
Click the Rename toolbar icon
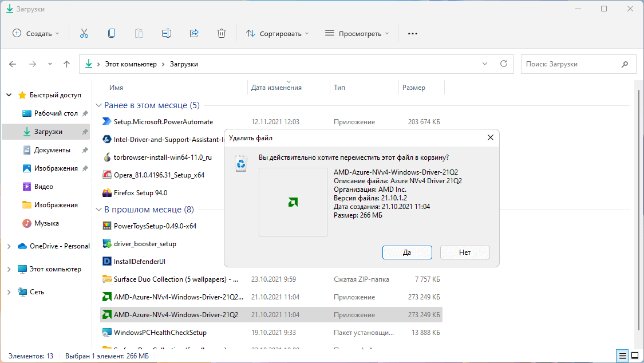pyautogui.click(x=167, y=33)
